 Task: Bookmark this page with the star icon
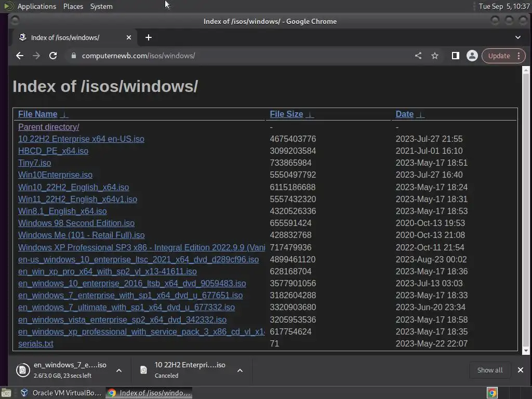click(435, 56)
